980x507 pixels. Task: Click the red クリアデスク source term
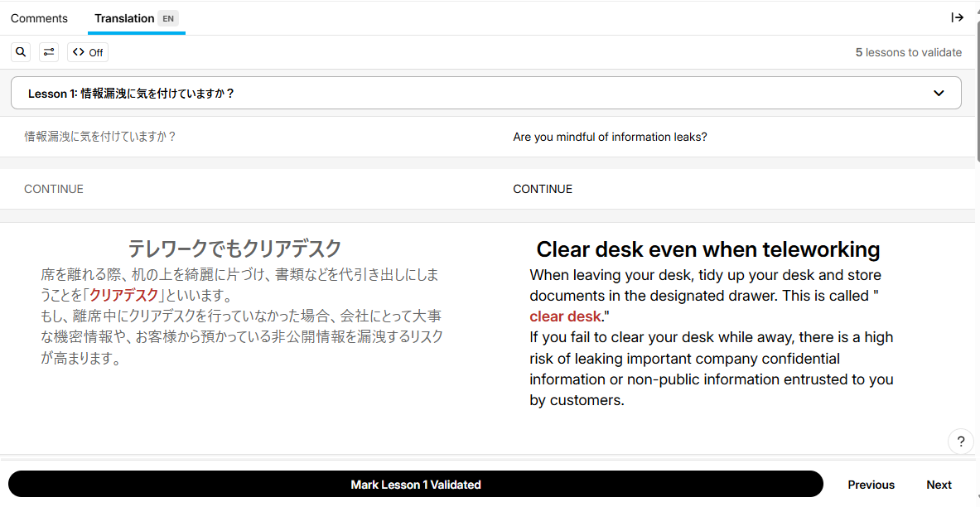(x=123, y=295)
